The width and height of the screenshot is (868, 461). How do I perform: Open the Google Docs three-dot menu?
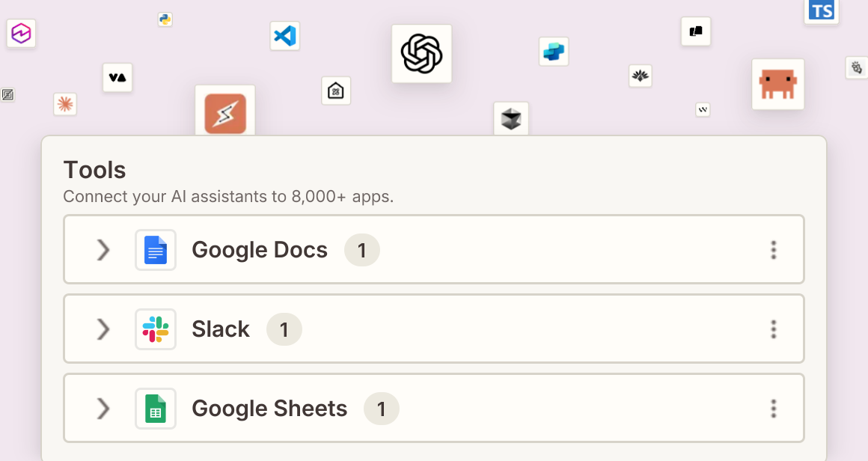[x=773, y=250]
